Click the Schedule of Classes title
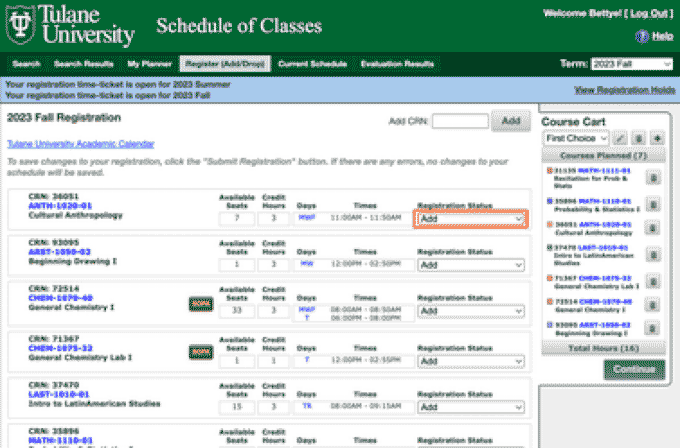This screenshot has width=680, height=448. click(x=239, y=26)
